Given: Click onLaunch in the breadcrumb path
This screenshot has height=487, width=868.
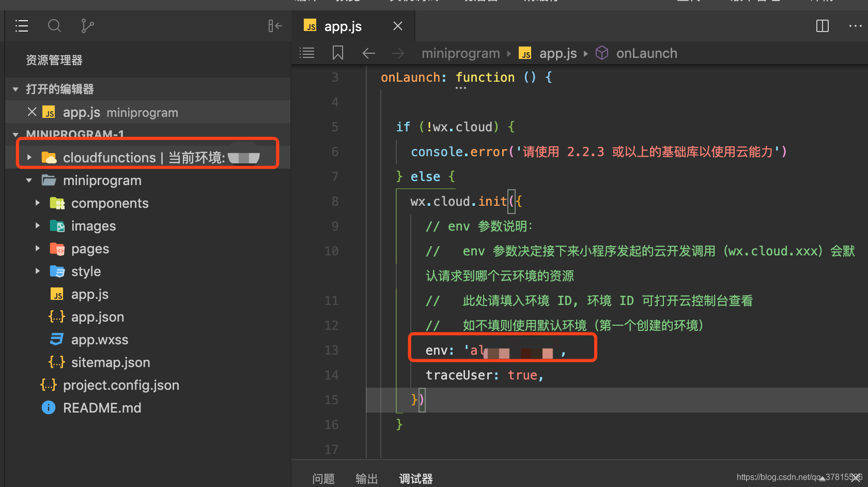Looking at the screenshot, I should (646, 53).
